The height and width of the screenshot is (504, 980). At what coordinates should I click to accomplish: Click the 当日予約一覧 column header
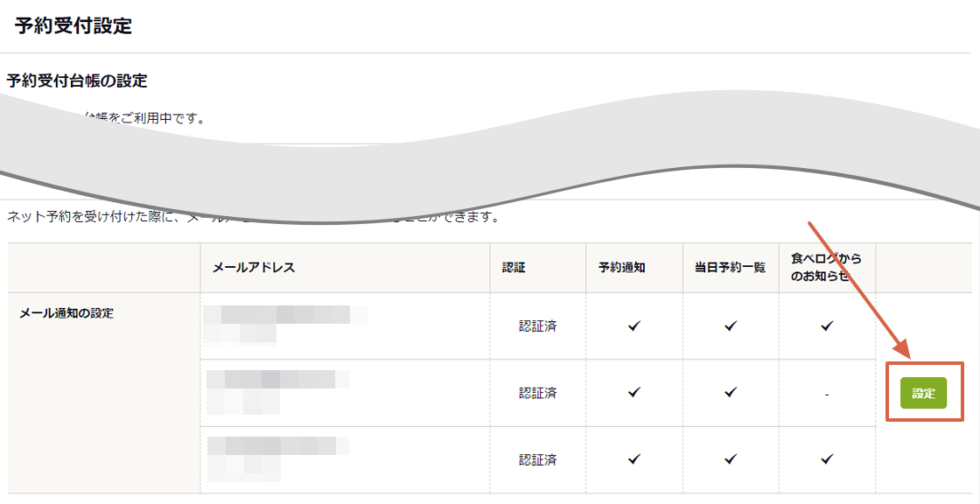pyautogui.click(x=724, y=268)
